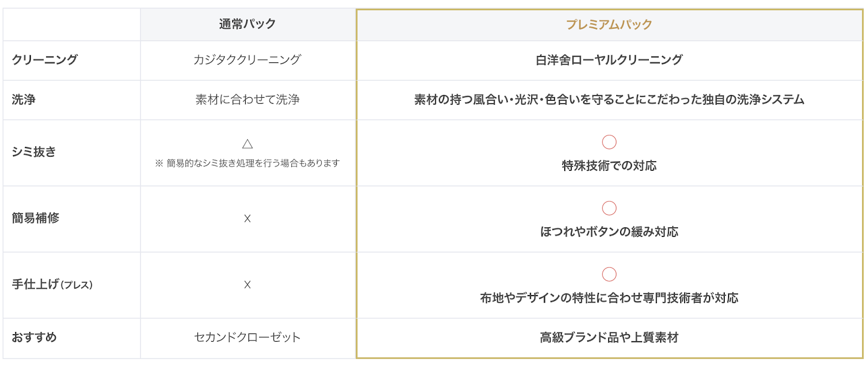This screenshot has height=365, width=868.
Task: Click the note about 簡易的なシミ抜き処理
Action: click(x=247, y=163)
